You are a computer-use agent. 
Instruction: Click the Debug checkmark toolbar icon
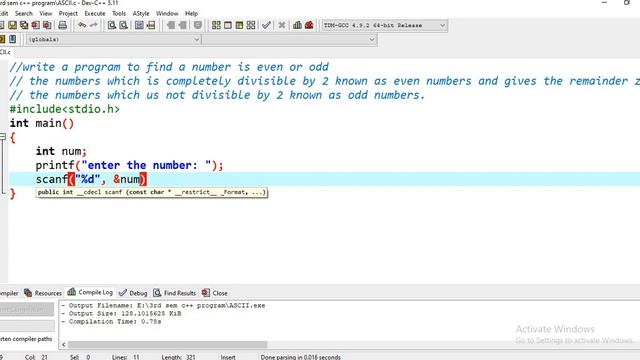click(266, 25)
